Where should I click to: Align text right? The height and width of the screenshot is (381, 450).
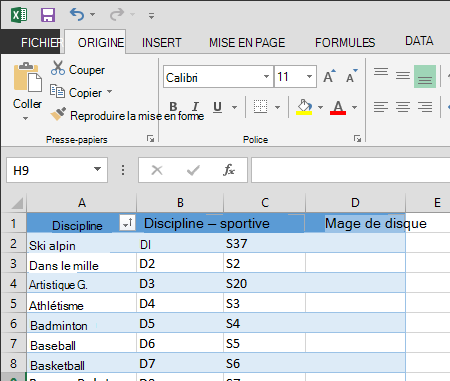[x=425, y=107]
